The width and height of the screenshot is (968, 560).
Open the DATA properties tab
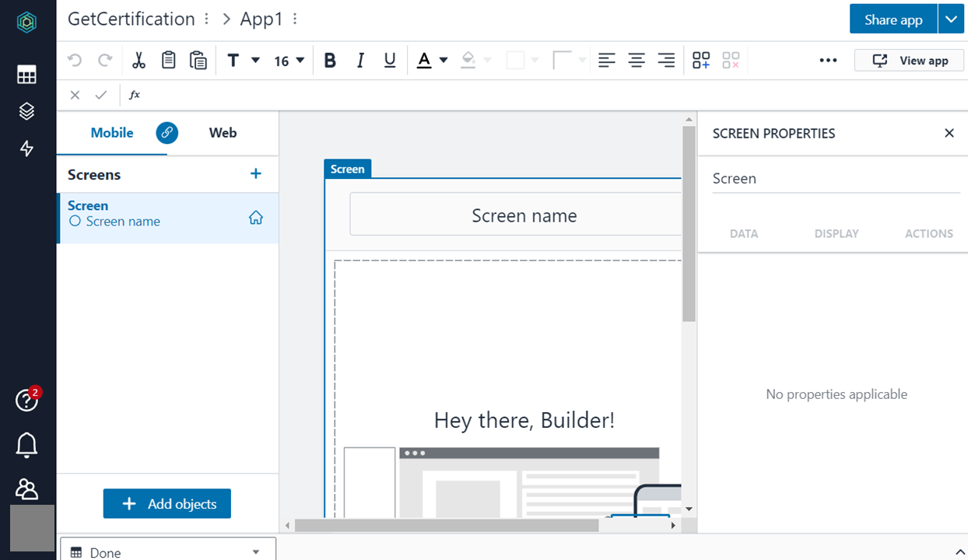coord(744,233)
